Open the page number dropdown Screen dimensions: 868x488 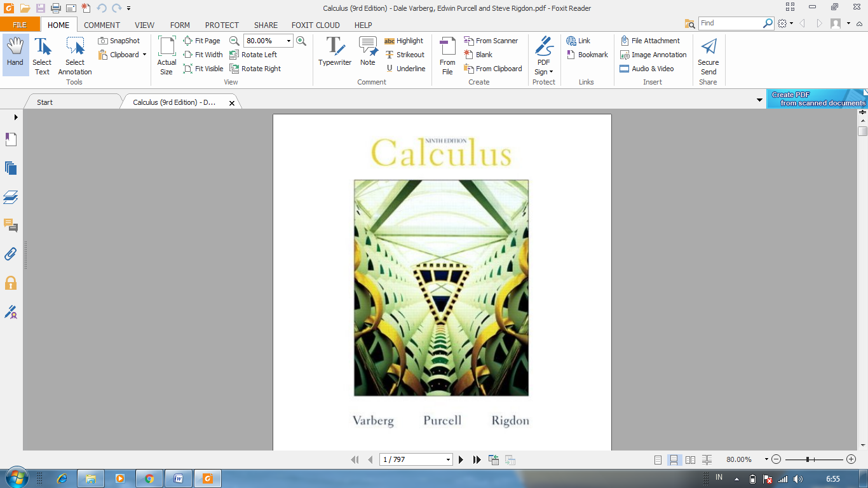point(449,459)
